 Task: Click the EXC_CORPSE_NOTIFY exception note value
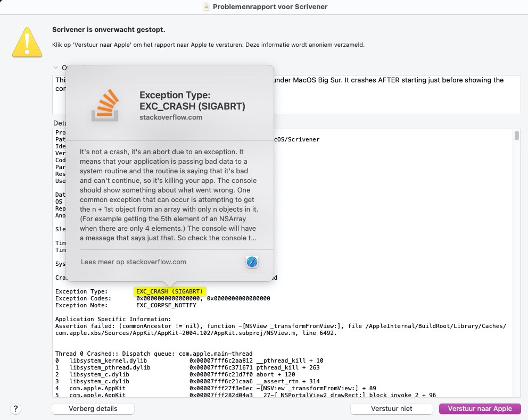[x=167, y=305]
